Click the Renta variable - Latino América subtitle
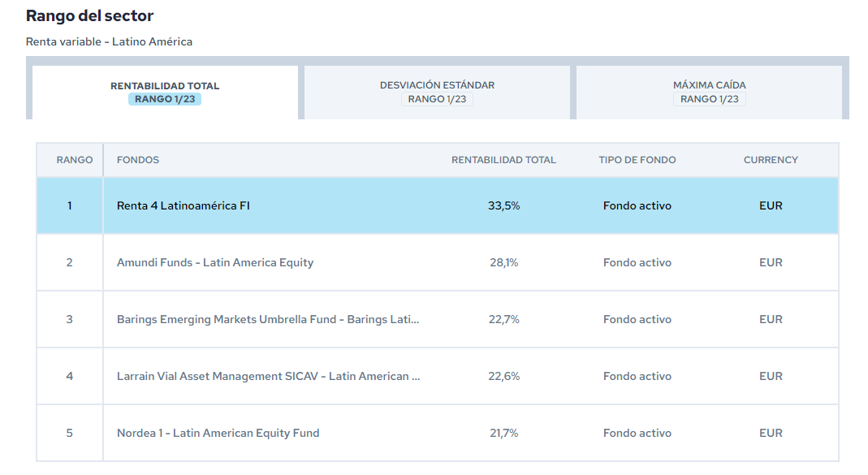868x475 pixels. 109,41
